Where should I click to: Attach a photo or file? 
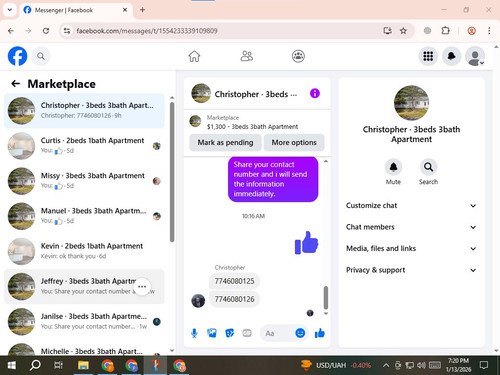tap(212, 333)
